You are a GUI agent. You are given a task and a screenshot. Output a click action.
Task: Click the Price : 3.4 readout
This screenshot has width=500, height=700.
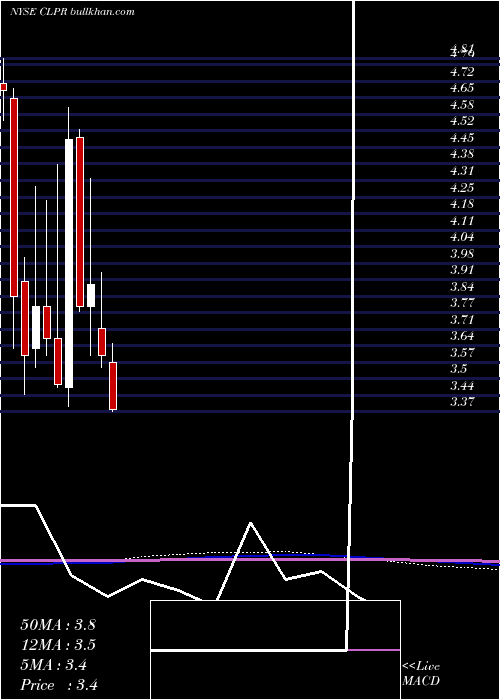[x=59, y=685]
